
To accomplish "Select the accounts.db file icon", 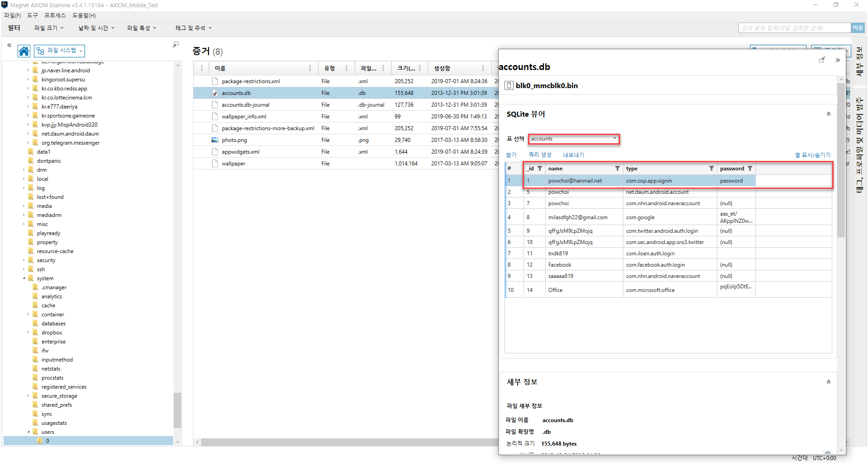I will [215, 93].
